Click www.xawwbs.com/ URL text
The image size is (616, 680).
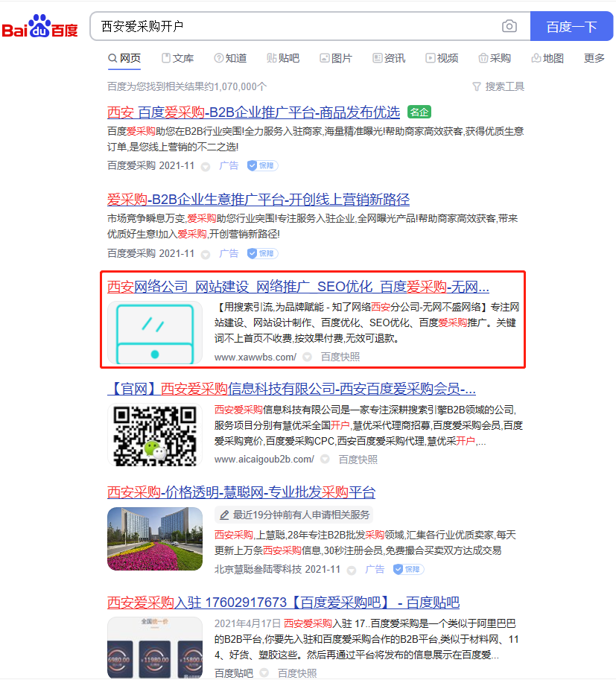[255, 357]
